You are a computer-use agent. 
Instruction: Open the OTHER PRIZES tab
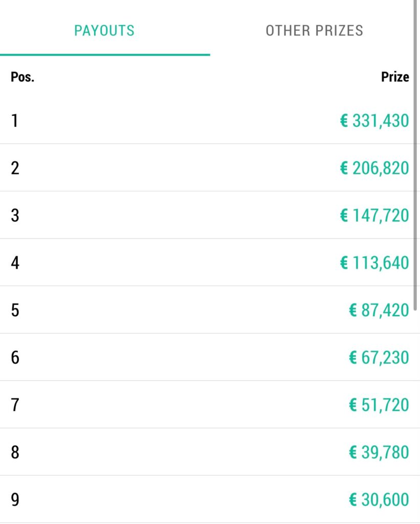[x=315, y=30]
